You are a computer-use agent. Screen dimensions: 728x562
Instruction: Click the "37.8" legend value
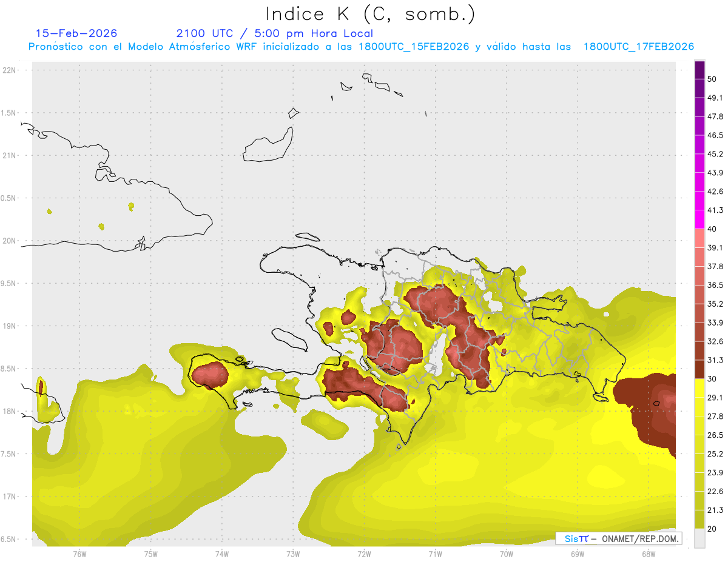click(x=715, y=267)
